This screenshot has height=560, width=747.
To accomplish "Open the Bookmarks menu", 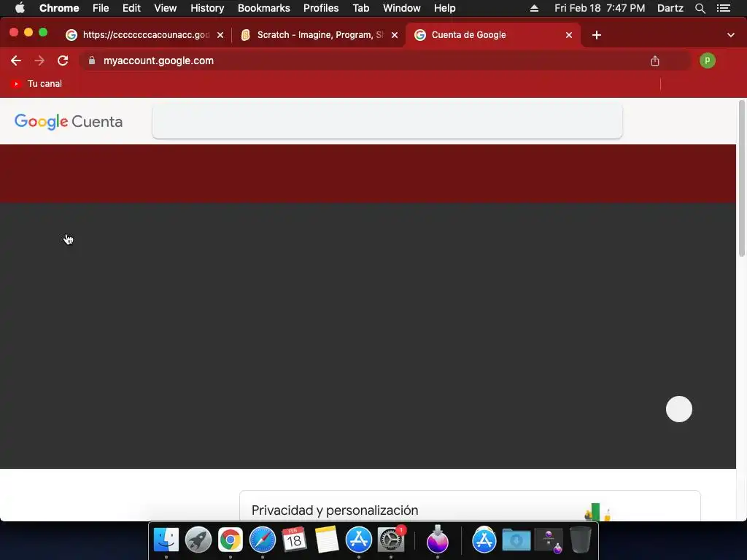I will pos(264,8).
